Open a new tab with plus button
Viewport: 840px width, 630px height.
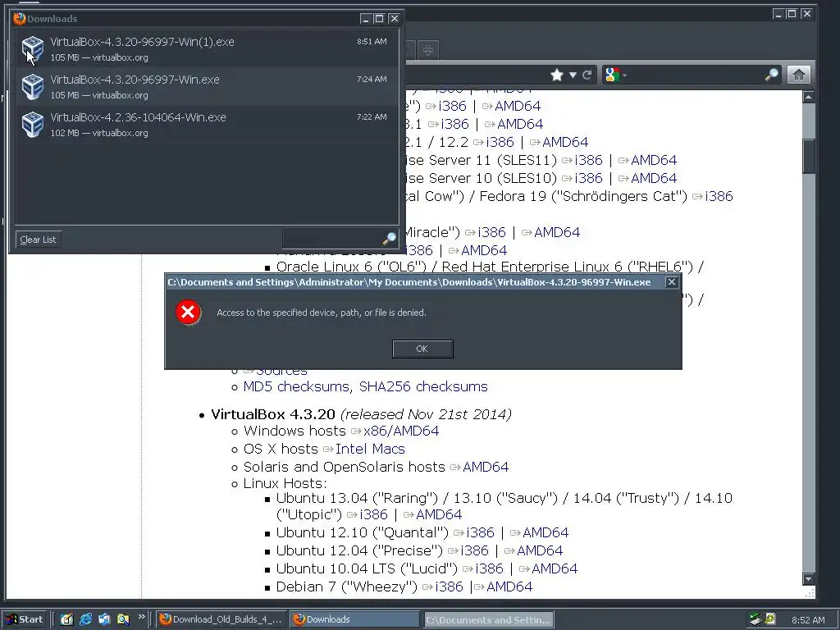click(x=427, y=50)
